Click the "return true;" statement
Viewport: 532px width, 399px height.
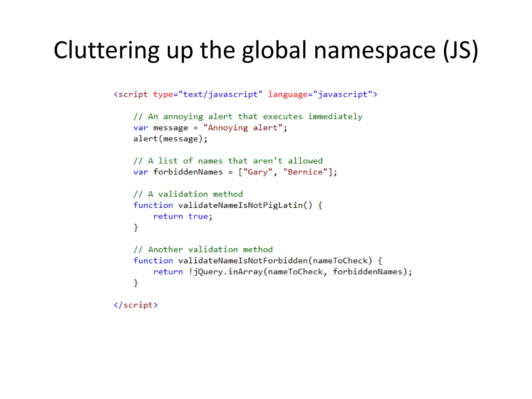pos(183,217)
